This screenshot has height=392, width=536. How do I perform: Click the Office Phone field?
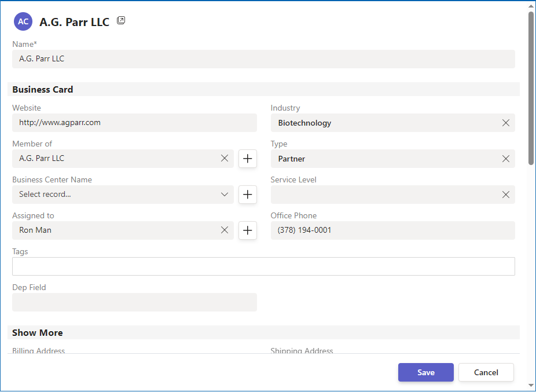392,230
